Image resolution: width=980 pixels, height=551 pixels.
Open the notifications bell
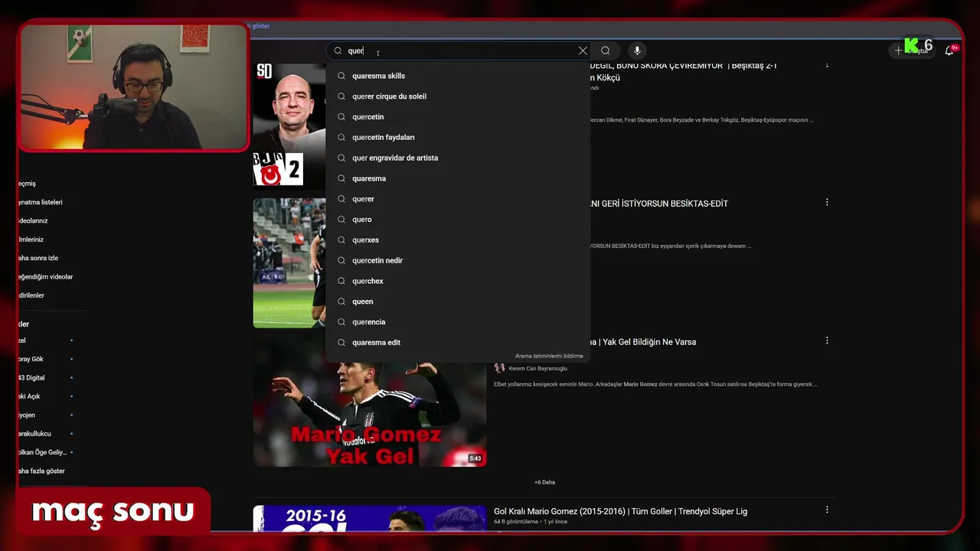tap(949, 51)
